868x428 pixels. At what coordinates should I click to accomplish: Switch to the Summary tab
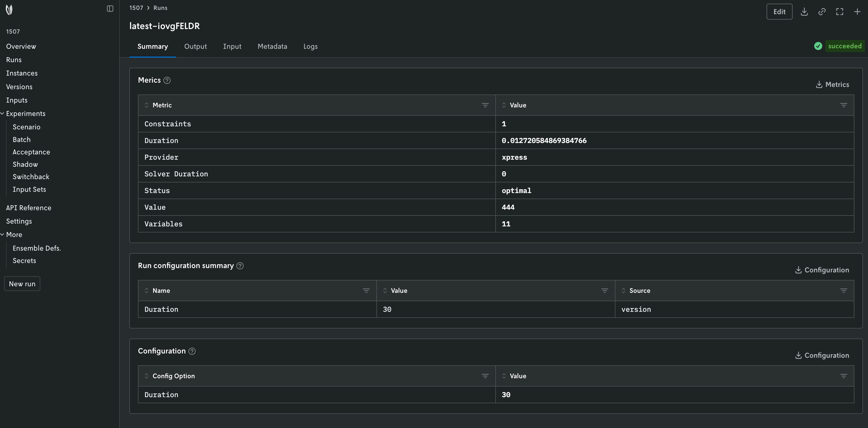(153, 46)
